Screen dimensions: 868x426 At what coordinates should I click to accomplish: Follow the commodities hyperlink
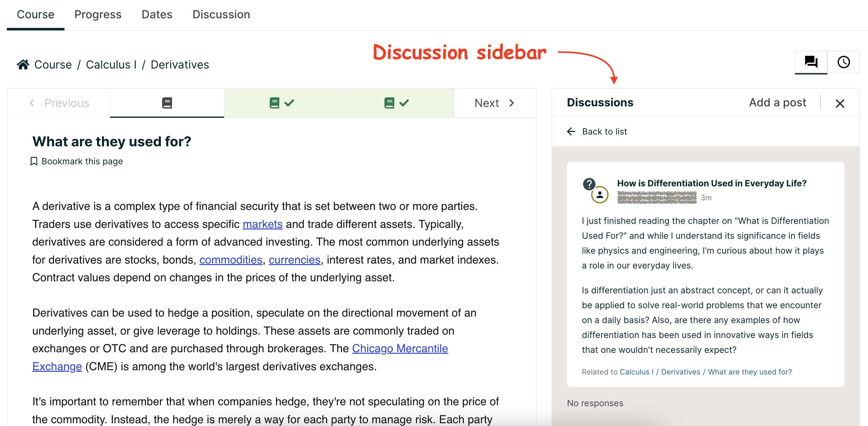tap(231, 260)
